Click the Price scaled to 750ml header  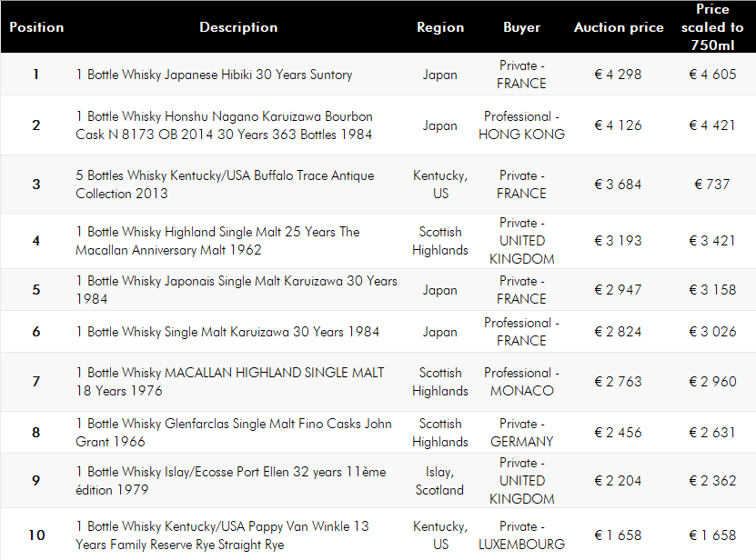(712, 27)
